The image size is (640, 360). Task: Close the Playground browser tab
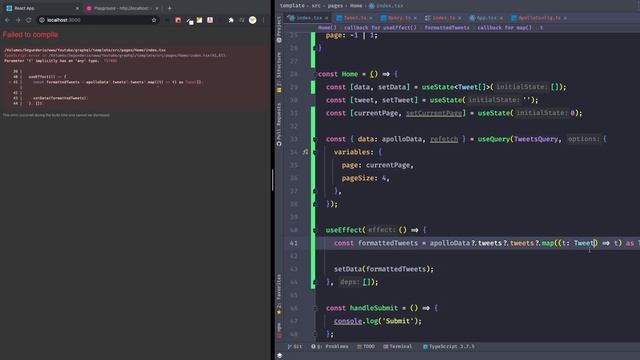[x=157, y=8]
